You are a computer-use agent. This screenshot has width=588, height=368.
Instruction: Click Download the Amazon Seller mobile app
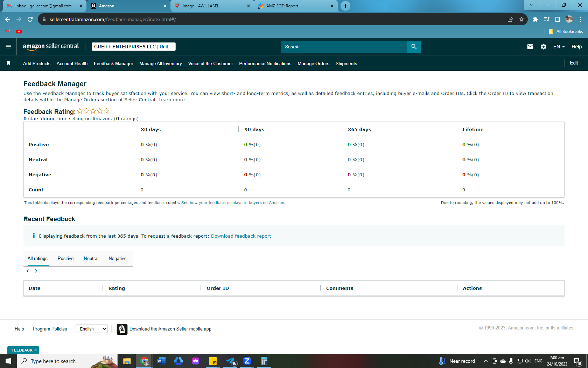(x=170, y=329)
